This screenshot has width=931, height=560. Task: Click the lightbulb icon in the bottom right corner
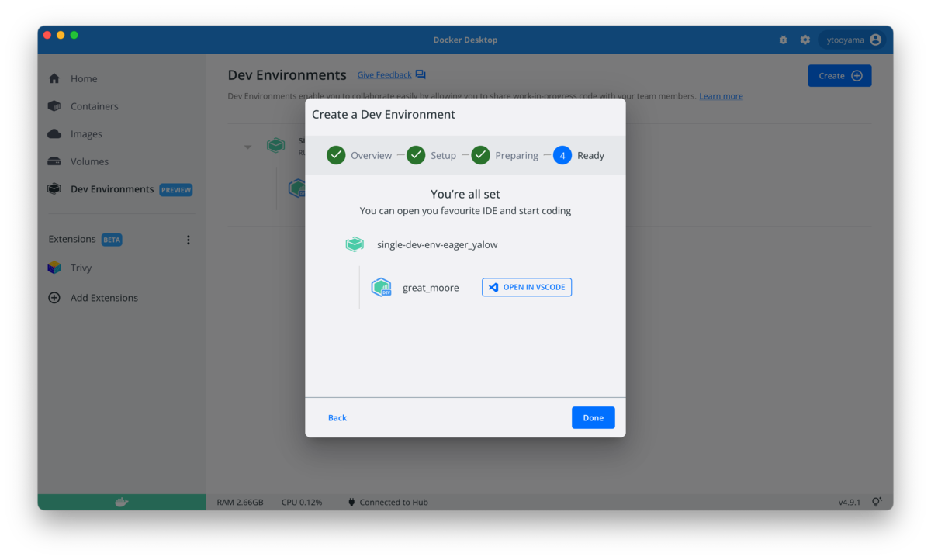(877, 502)
